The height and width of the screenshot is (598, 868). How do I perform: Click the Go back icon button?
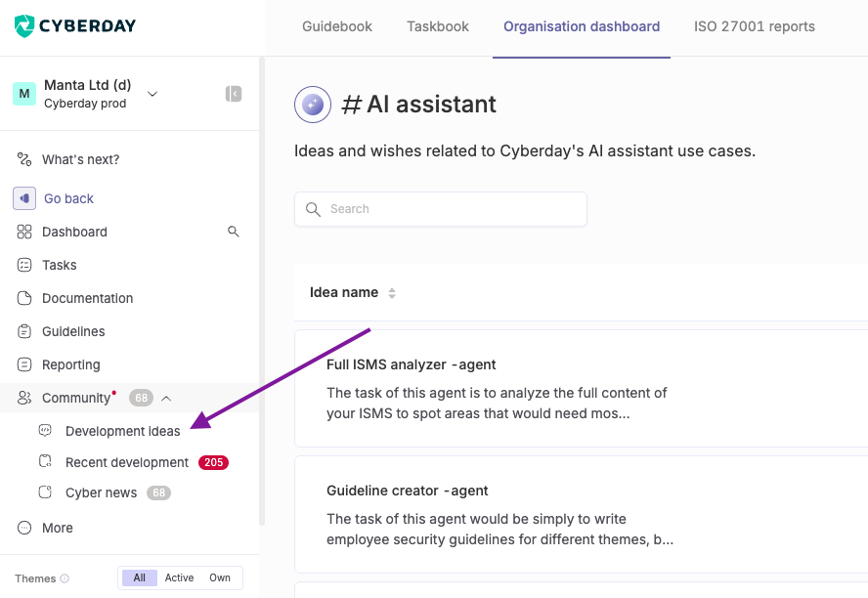pyautogui.click(x=24, y=198)
